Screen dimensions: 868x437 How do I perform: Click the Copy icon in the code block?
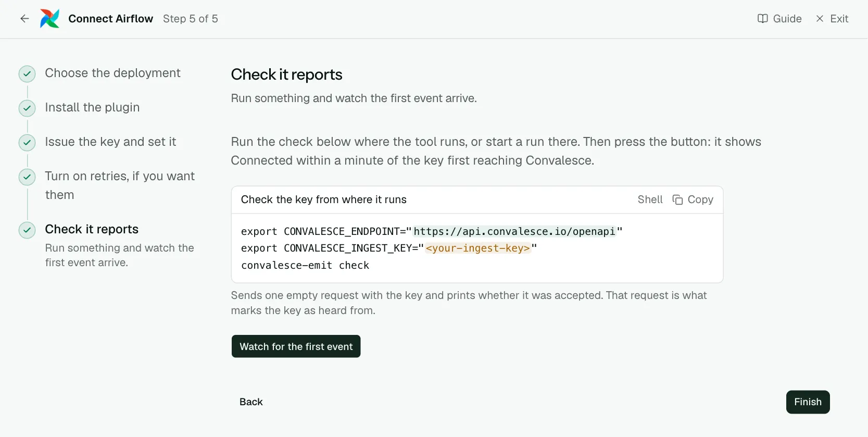point(677,200)
